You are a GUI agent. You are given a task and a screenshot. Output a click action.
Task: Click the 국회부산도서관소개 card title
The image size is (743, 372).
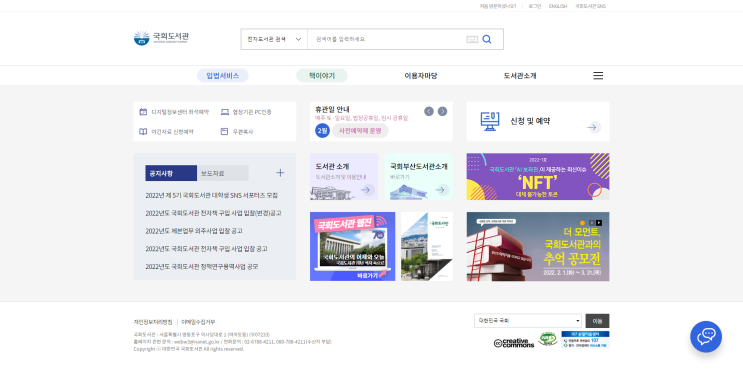[418, 166]
